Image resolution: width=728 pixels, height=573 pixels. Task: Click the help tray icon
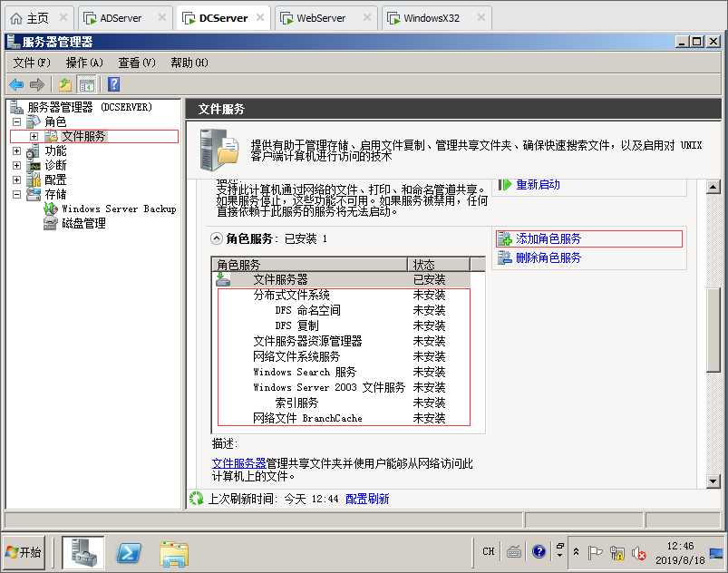pyautogui.click(x=539, y=551)
